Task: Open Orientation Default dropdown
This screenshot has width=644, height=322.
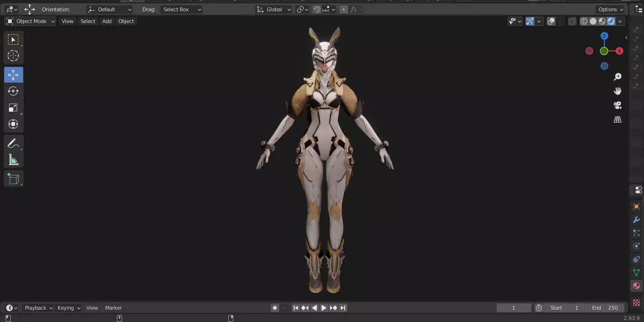Action: pyautogui.click(x=110, y=9)
